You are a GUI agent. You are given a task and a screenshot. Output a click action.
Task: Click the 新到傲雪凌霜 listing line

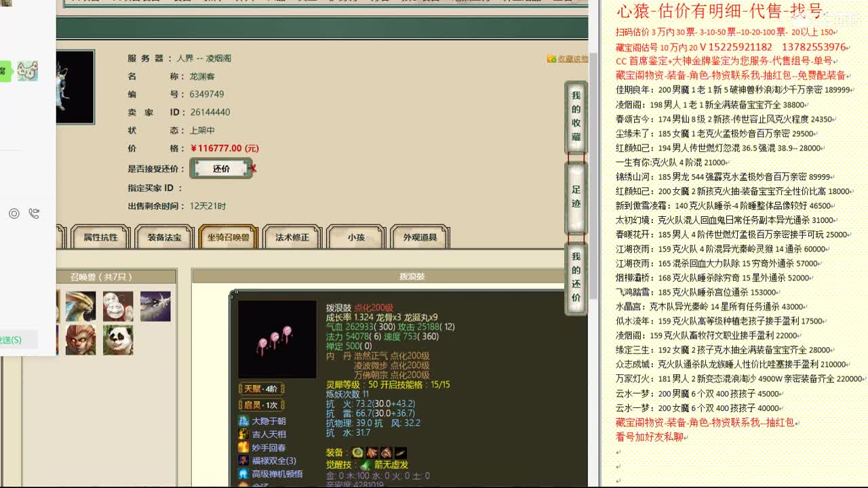tap(726, 205)
